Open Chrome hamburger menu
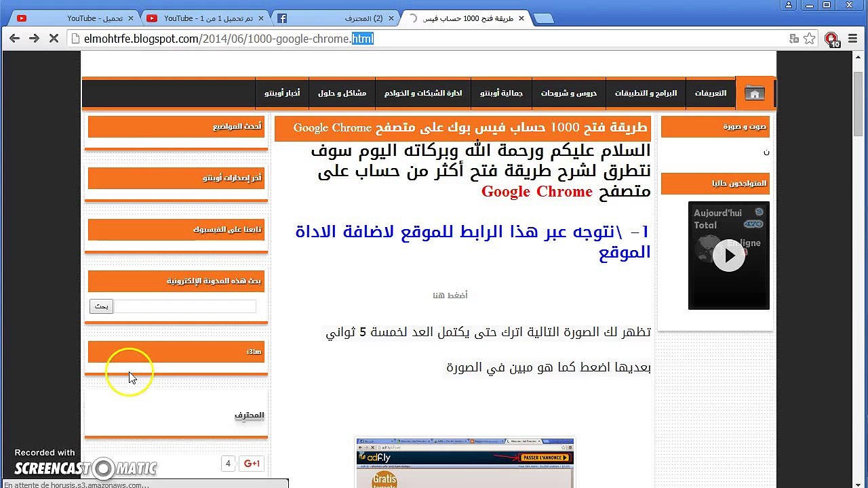The height and width of the screenshot is (488, 868). (x=854, y=39)
